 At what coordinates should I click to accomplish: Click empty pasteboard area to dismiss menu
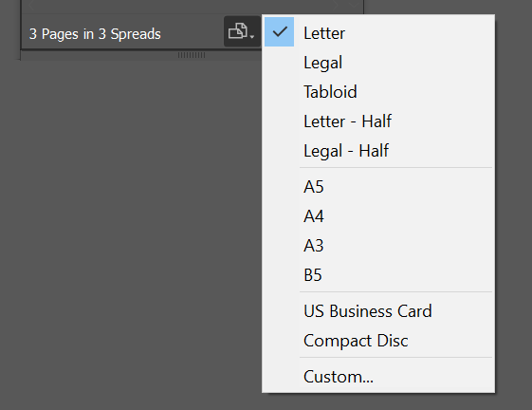pos(136,221)
